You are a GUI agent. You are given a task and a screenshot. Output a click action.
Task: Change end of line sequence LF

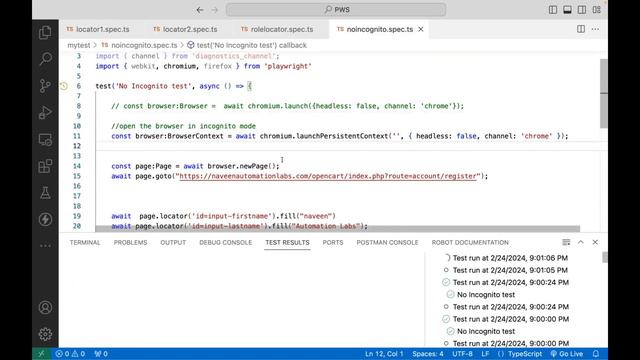click(x=485, y=354)
